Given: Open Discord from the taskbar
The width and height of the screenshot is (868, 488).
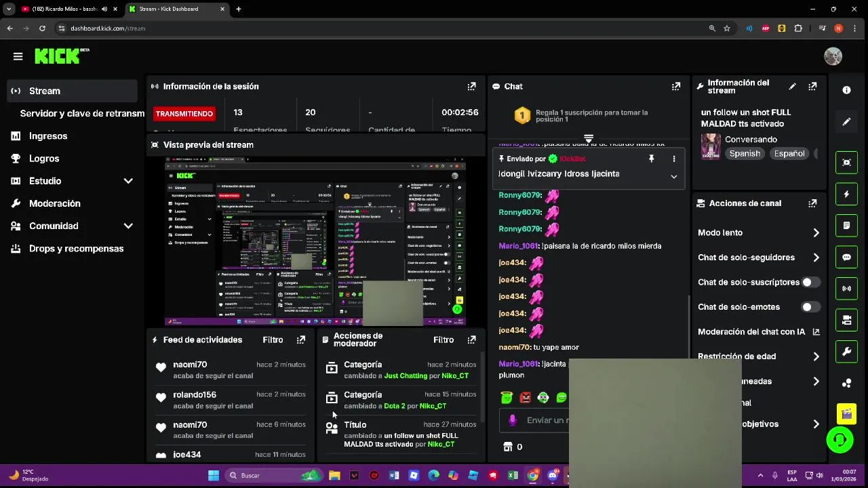Looking at the screenshot, I should tap(553, 475).
